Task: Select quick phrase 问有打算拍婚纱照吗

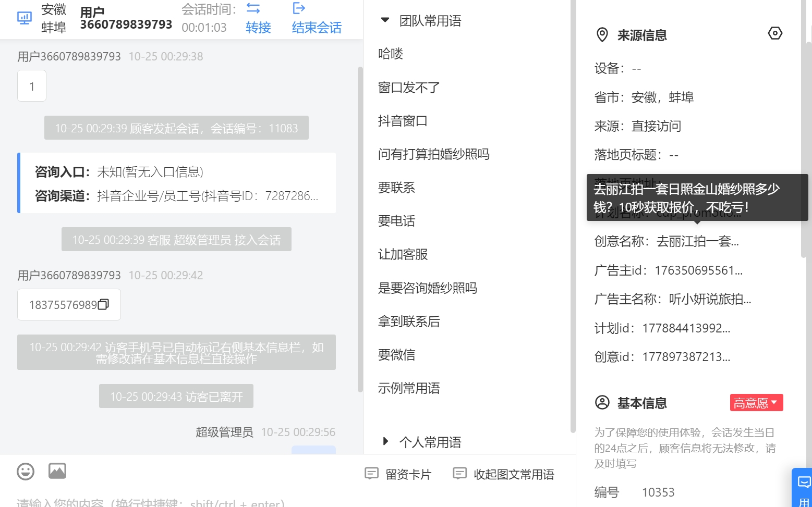Action: point(434,154)
